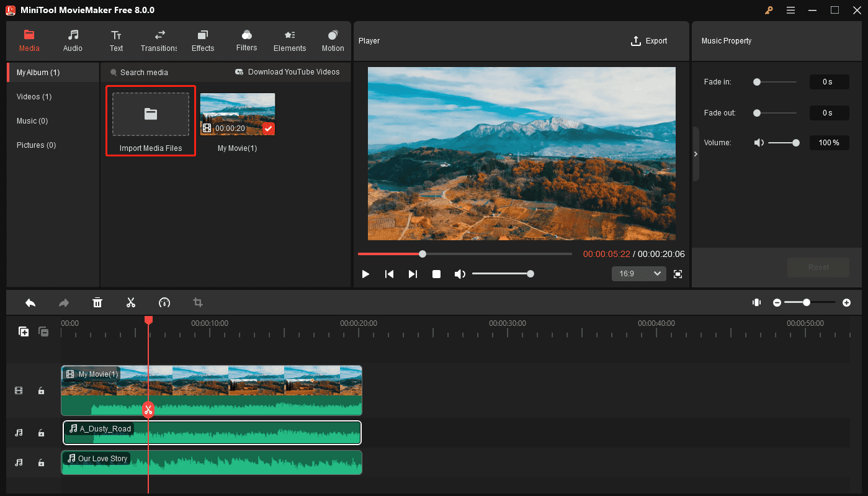Adjust the music Volume slider
This screenshot has height=496, width=868.
(x=784, y=143)
